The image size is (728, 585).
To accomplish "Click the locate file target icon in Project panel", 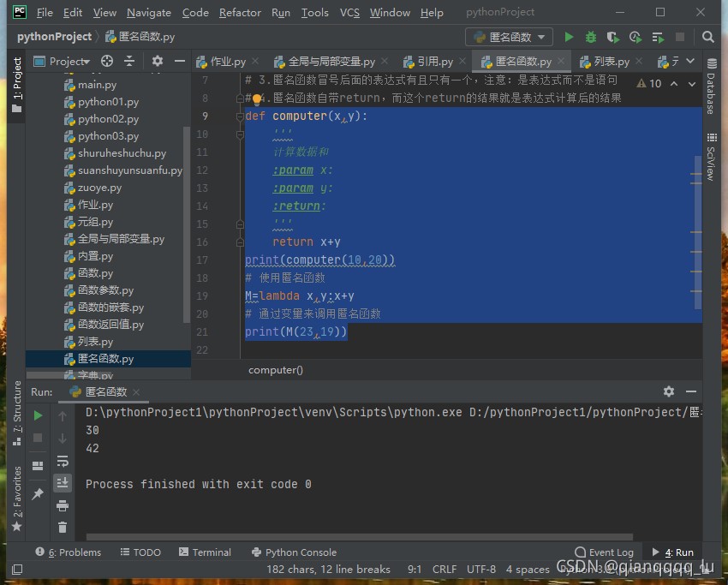I will (x=107, y=61).
